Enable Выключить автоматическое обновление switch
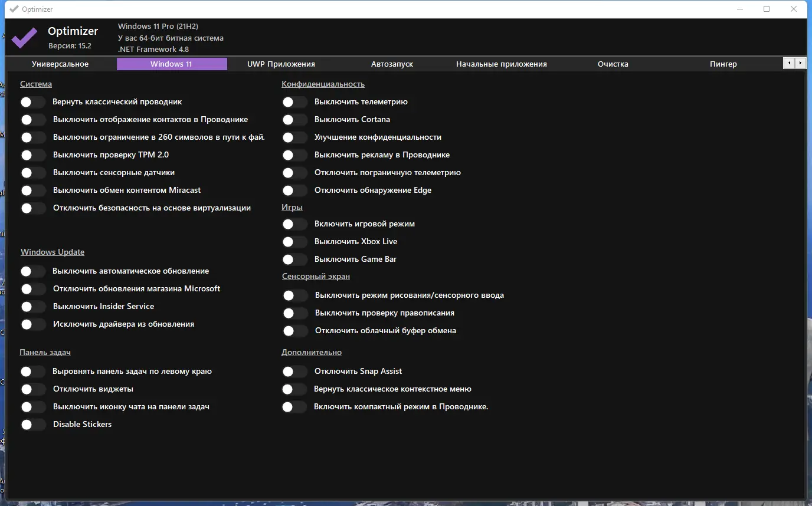Screen dimensions: 812x506 (33, 271)
